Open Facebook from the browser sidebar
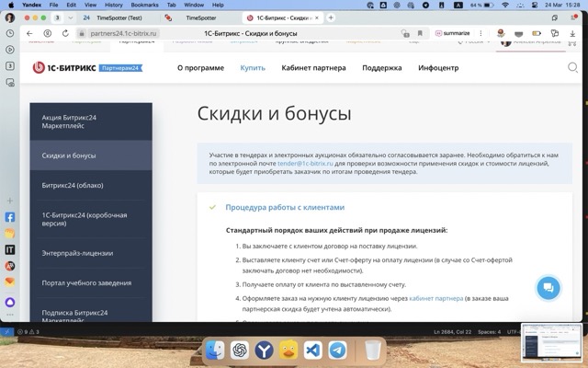Viewport: 588px width, 368px height. (x=10, y=217)
